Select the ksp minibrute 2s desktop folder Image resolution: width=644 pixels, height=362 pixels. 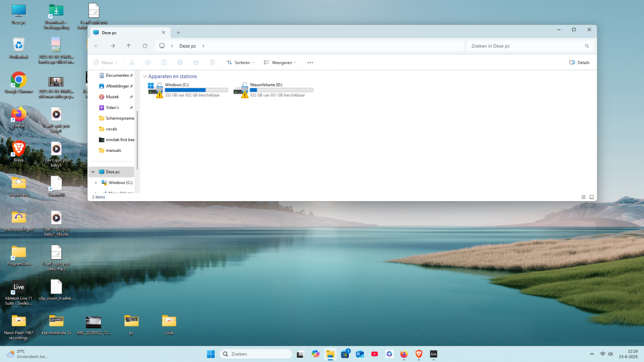(56, 324)
